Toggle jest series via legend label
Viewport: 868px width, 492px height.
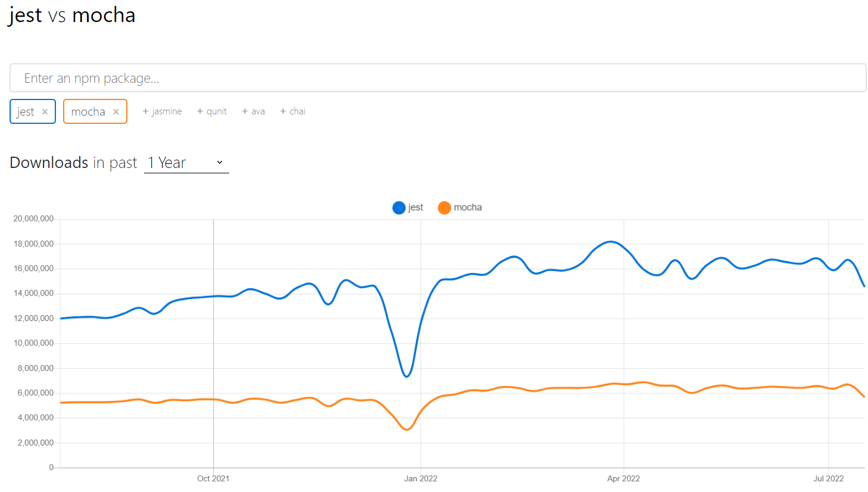pyautogui.click(x=416, y=208)
